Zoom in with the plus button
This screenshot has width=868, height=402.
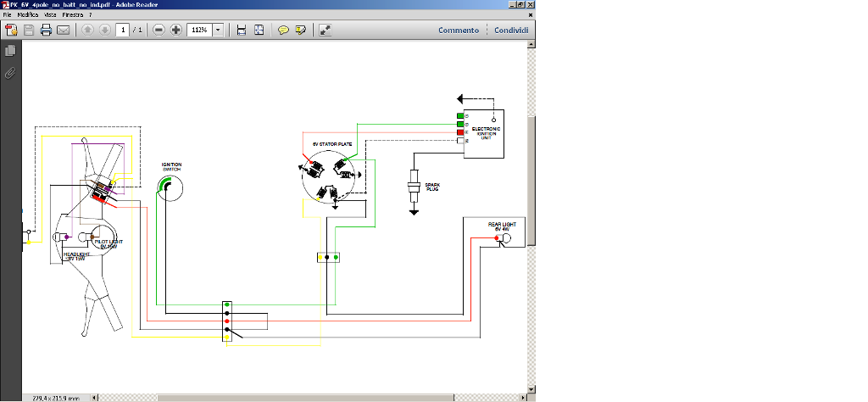coord(175,30)
